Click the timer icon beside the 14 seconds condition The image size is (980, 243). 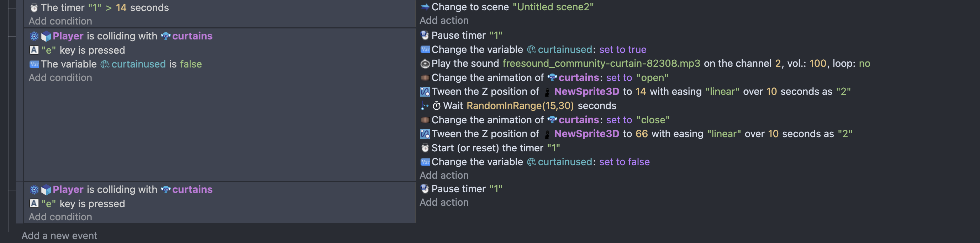[34, 7]
